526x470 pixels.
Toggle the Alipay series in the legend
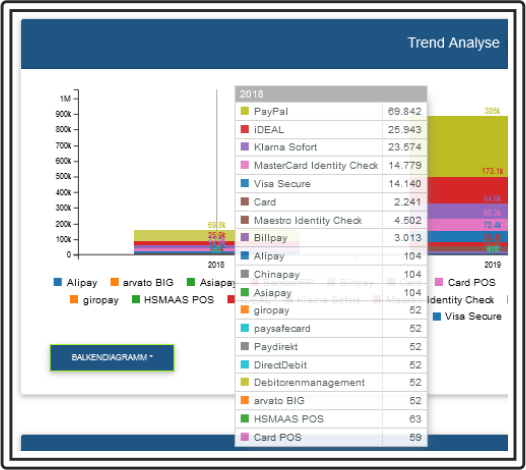[75, 282]
